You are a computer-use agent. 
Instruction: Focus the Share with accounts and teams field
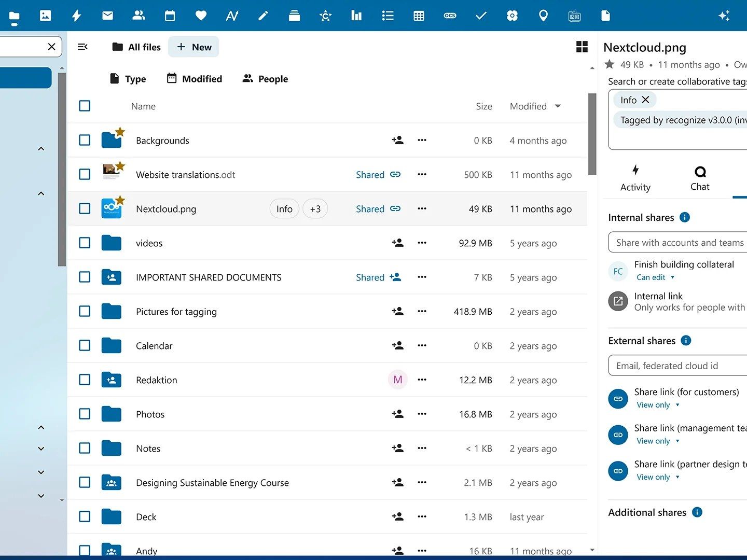click(677, 243)
